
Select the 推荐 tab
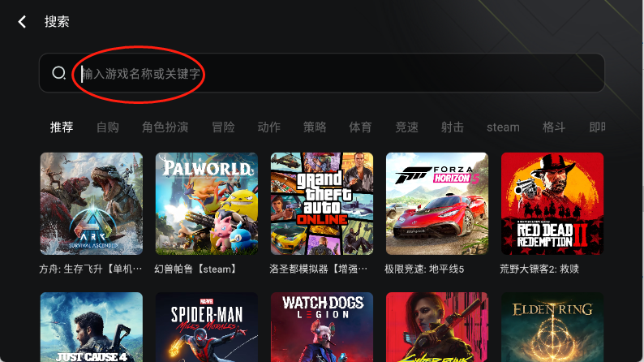(62, 127)
